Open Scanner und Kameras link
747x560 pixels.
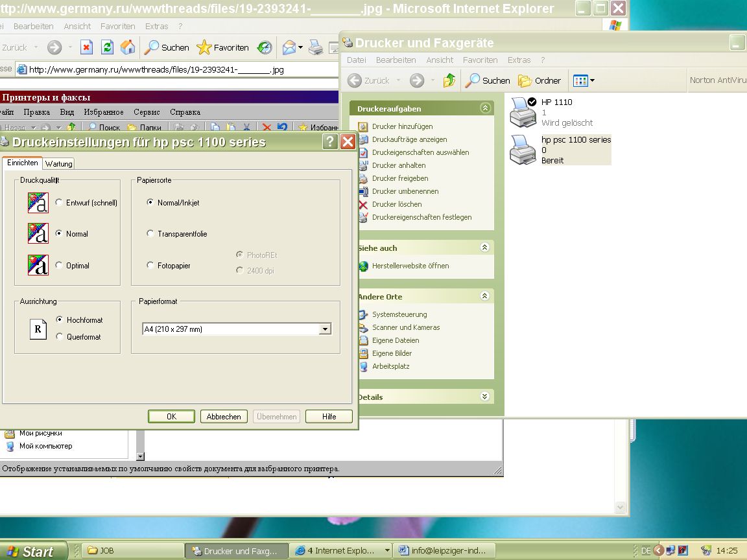tap(405, 327)
